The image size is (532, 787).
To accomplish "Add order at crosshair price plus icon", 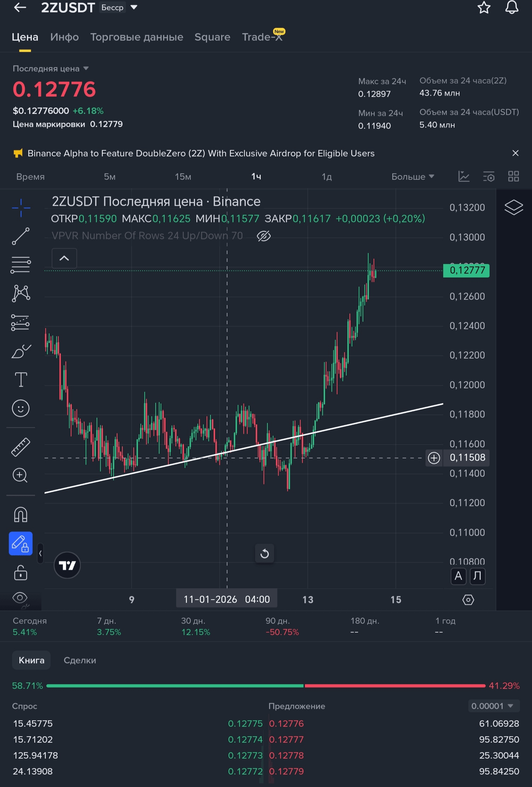I will click(x=434, y=458).
